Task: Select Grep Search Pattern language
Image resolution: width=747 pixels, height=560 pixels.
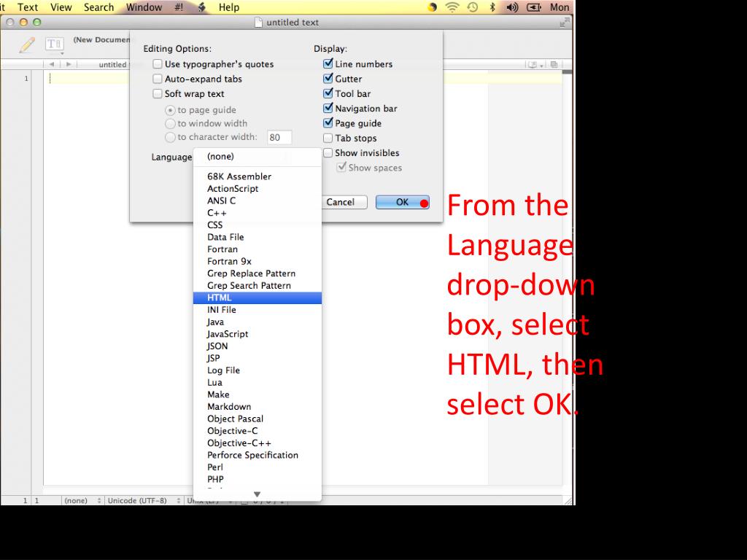Action: [x=258, y=286]
